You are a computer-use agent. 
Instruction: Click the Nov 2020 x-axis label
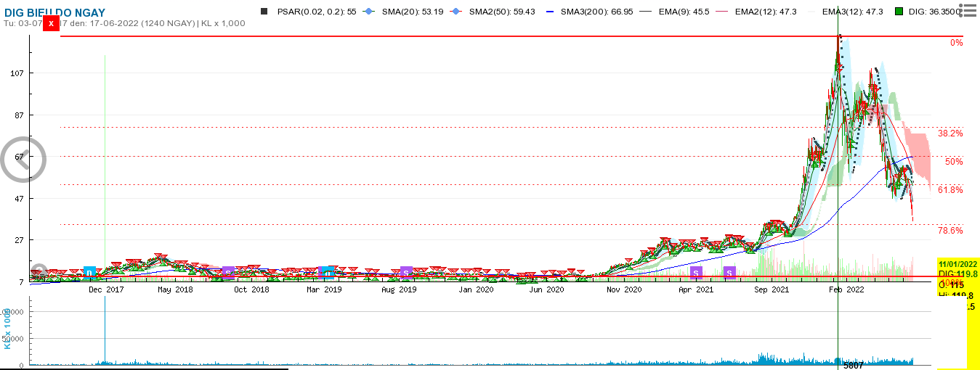pyautogui.click(x=624, y=289)
